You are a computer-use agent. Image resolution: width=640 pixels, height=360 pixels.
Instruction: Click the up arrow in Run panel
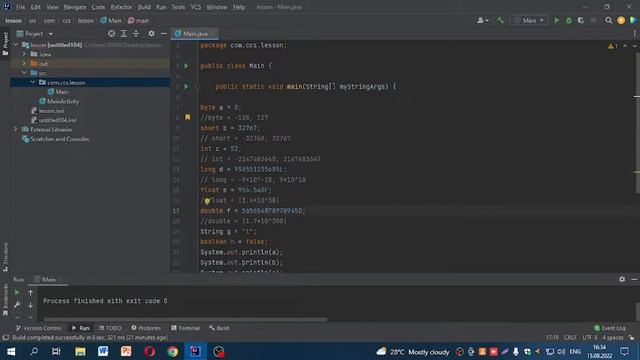[x=30, y=292]
